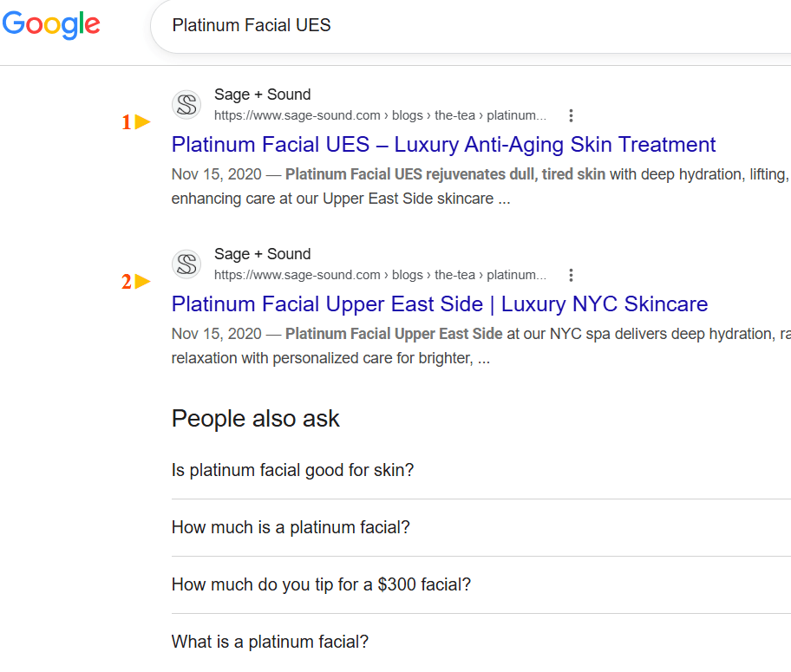Click the orange arrow marker numbered 2
Viewport: 791px width, 672px height.
136,282
